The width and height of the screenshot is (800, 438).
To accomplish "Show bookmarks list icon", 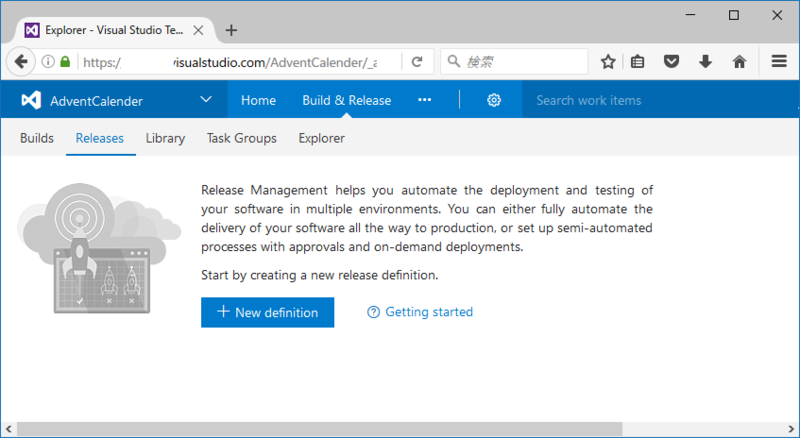I will point(637,62).
